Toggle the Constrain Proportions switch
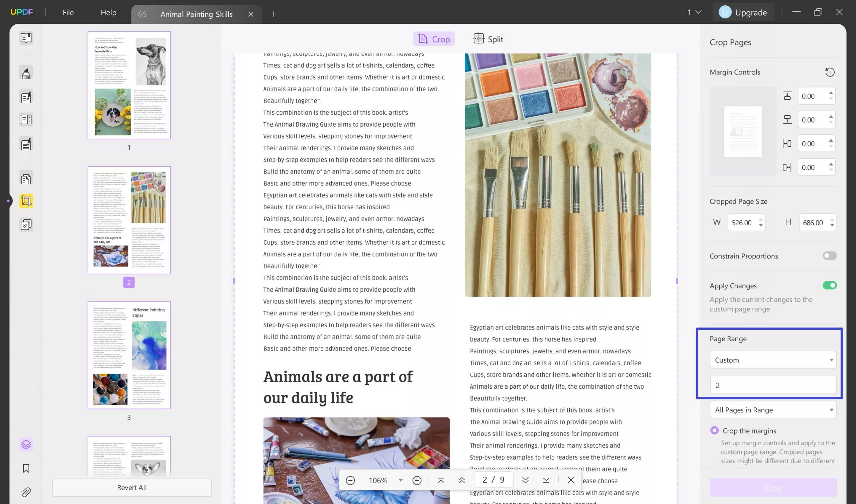Image resolution: width=856 pixels, height=504 pixels. tap(830, 256)
